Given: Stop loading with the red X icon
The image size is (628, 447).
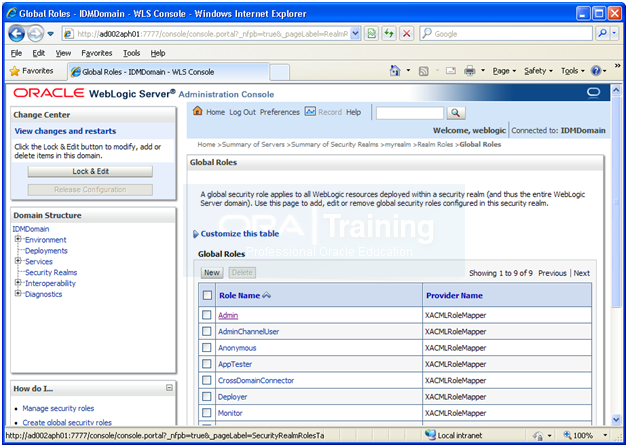Looking at the screenshot, I should [x=407, y=34].
